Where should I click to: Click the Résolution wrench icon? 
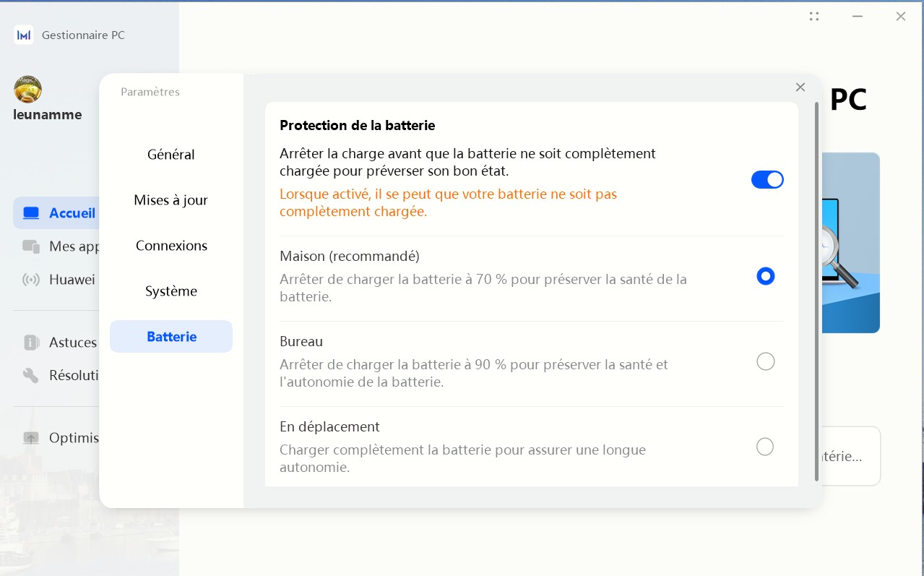[x=31, y=375]
